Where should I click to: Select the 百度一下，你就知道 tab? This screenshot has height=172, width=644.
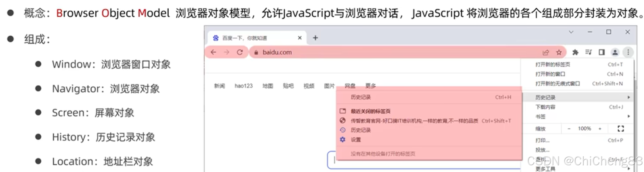pos(257,38)
